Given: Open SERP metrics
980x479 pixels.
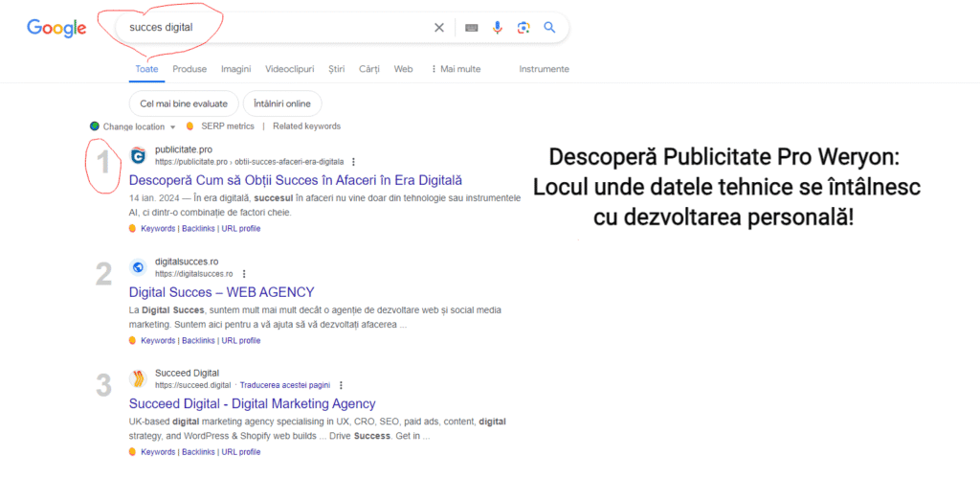Looking at the screenshot, I should coord(228,126).
